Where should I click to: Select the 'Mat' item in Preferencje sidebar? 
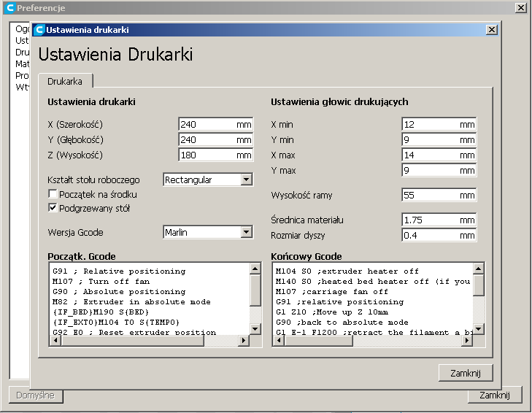point(22,63)
